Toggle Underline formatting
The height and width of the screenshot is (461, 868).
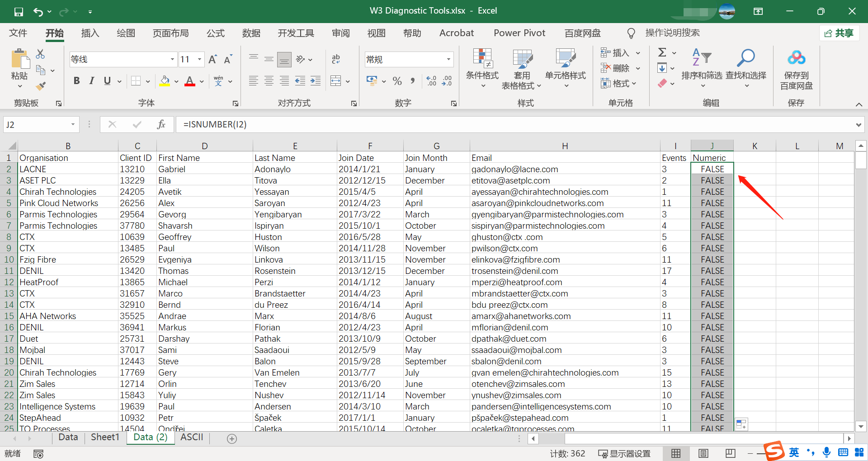point(107,81)
